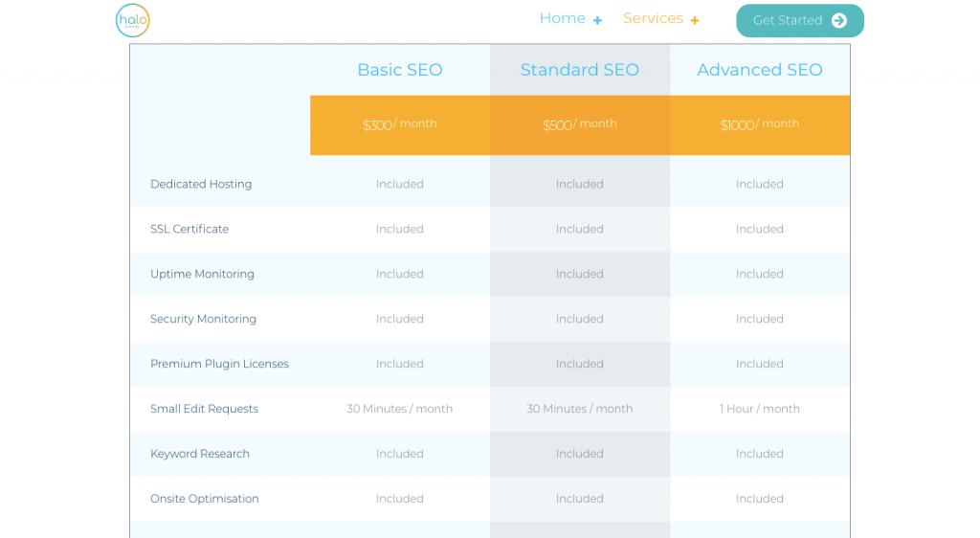Click Basic SEO Premium Plugin Licenses cell
The image size is (980, 538).
[400, 365]
